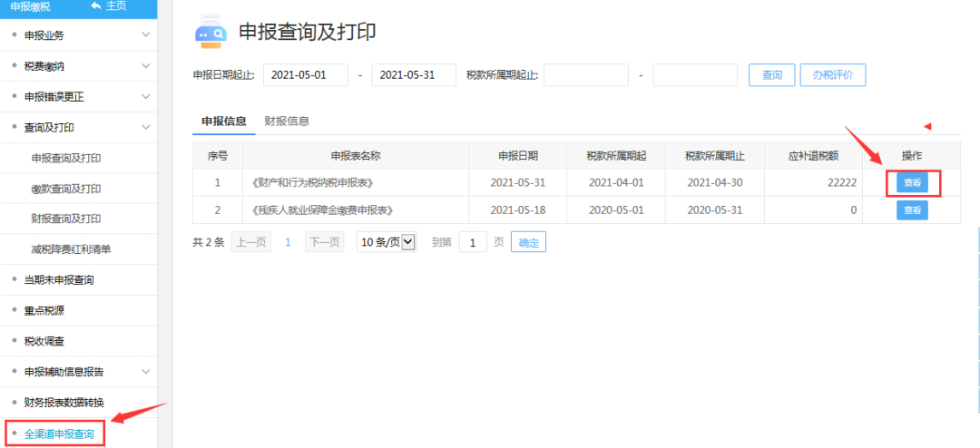Click the 下一页 pagination button
This screenshot has height=448, width=980.
pyautogui.click(x=324, y=242)
